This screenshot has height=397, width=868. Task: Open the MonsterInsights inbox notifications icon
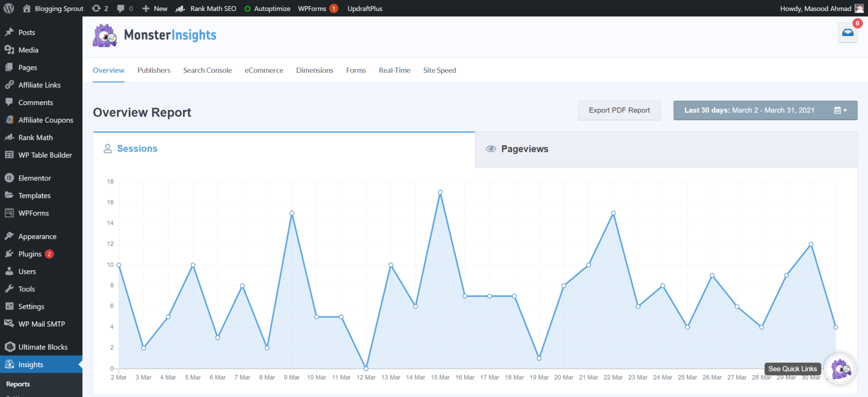[848, 33]
